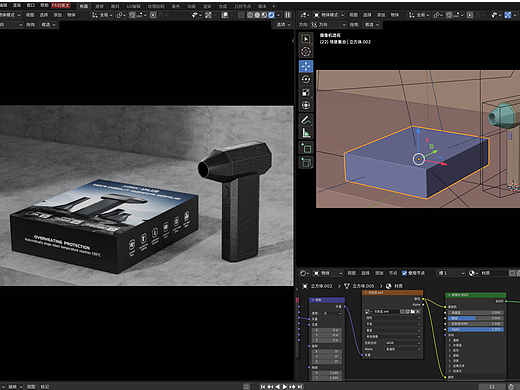Open the 几何节点 workspace tab
Screen dimensions: 520x390
tap(242, 6)
